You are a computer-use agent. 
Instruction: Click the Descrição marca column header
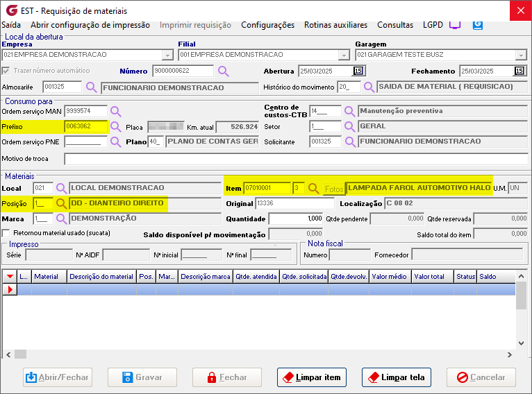coord(206,277)
